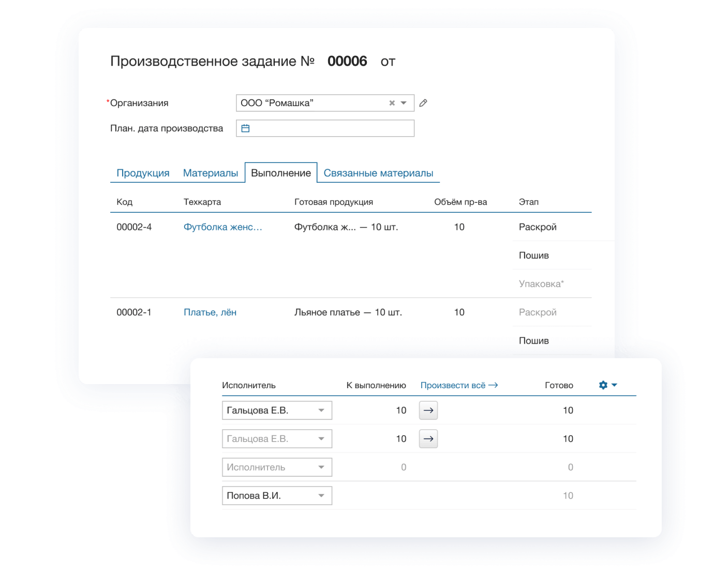Click the code 00002-1 cell
The width and height of the screenshot is (714, 588).
point(134,313)
